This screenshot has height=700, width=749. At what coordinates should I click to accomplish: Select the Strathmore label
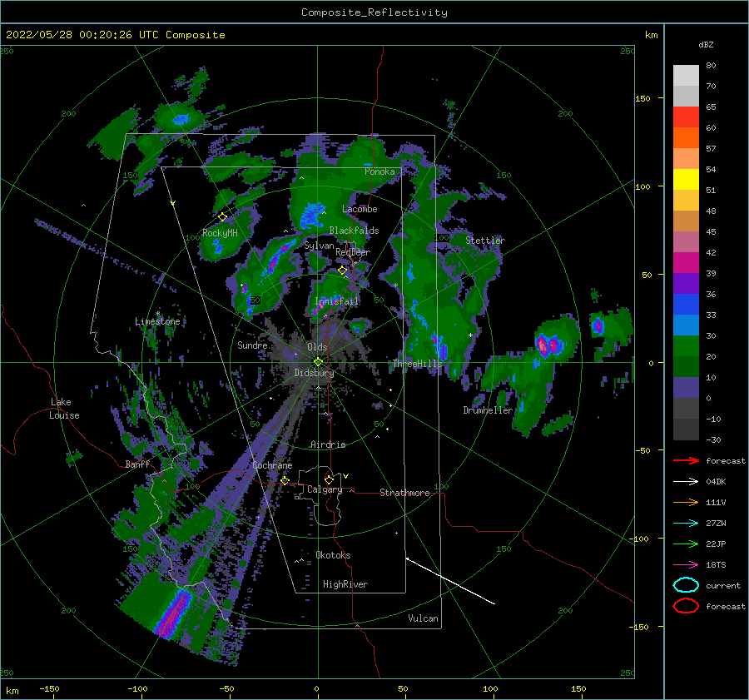404,493
